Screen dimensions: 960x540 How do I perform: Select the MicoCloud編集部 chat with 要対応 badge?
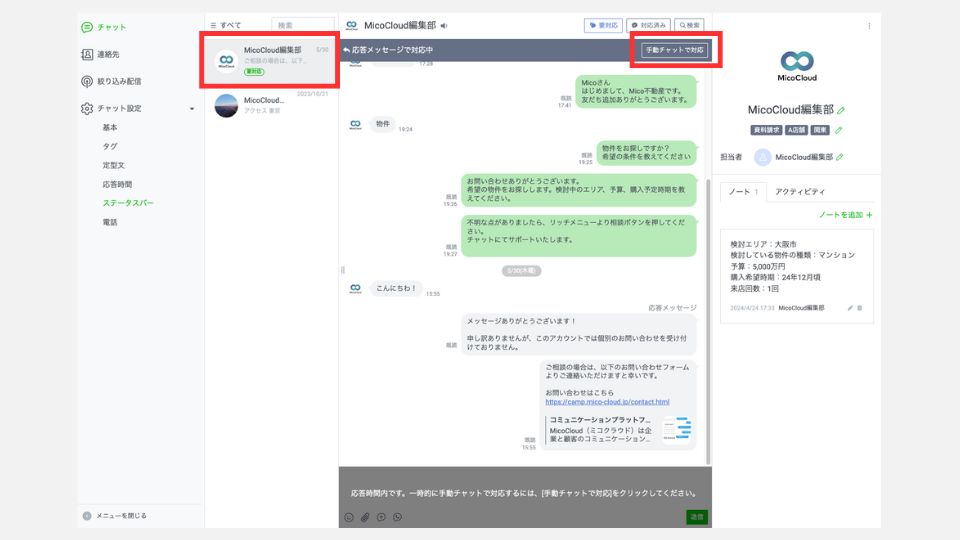point(269,60)
